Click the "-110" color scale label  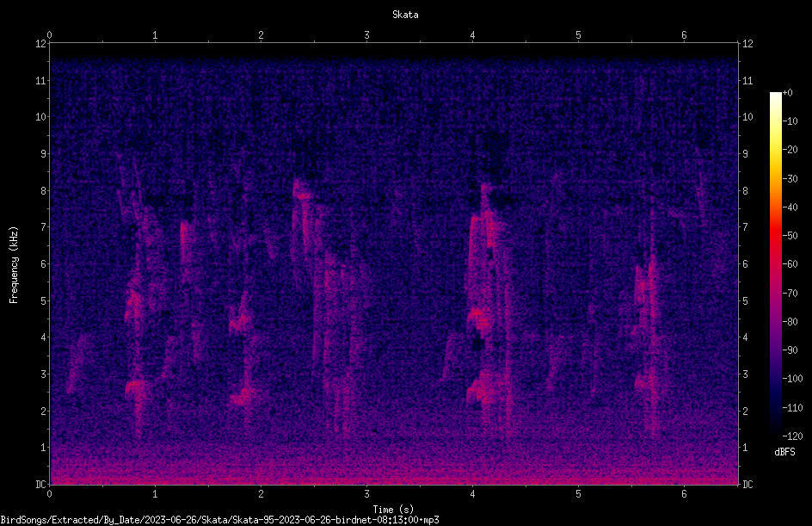pyautogui.click(x=792, y=408)
